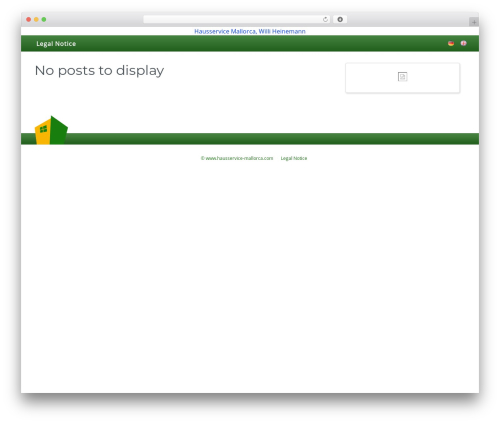The image size is (500, 423).
Task: Click the yellow and green house logo
Action: (51, 130)
